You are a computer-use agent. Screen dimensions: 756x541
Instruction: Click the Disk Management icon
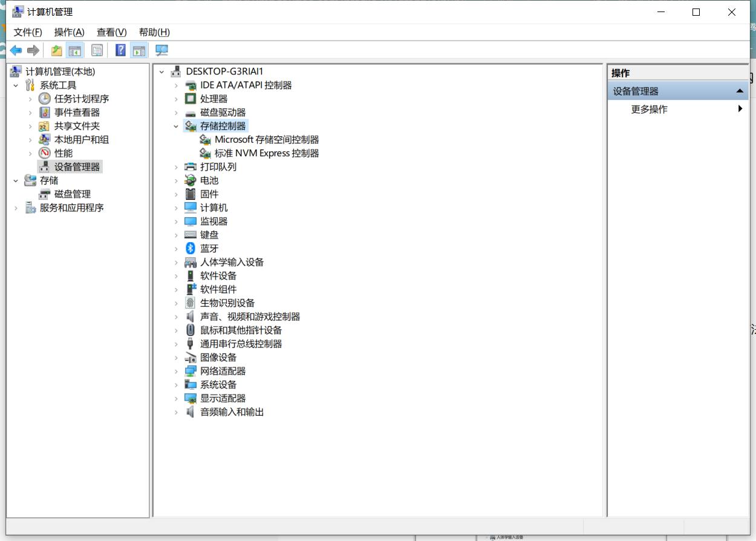tap(45, 194)
